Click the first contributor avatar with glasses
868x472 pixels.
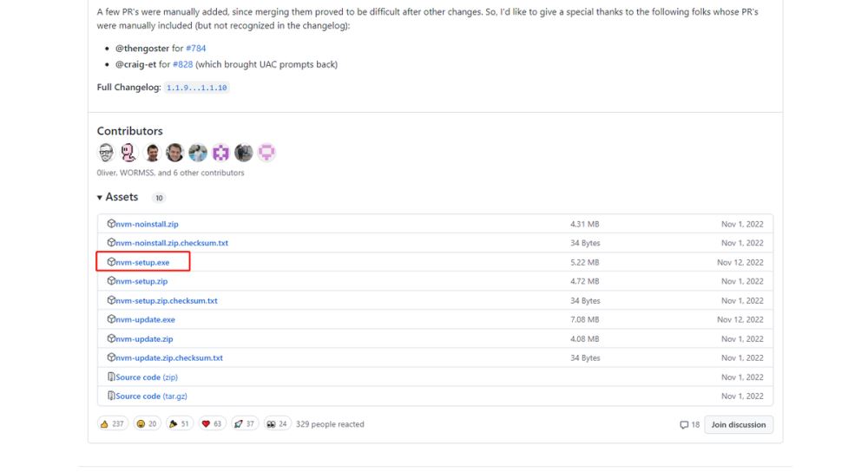coord(105,153)
